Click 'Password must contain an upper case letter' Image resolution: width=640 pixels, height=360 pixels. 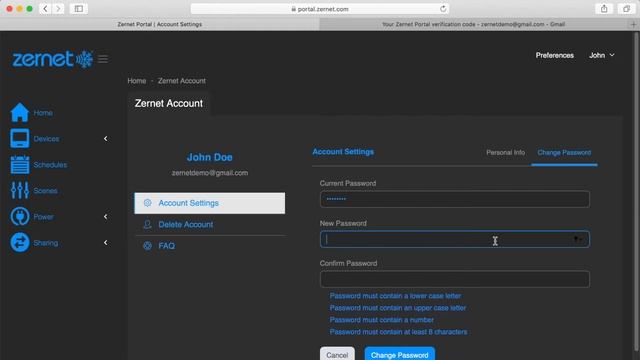point(398,308)
